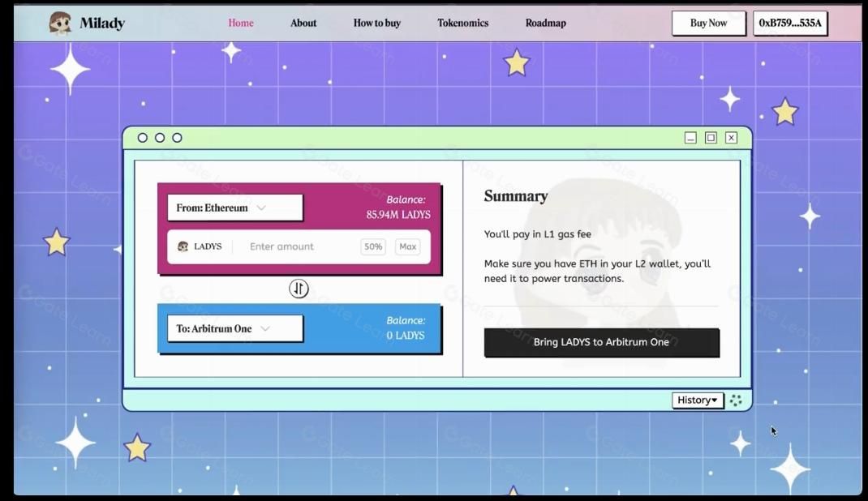Click the LADYS token label
868x501 pixels.
coord(208,246)
